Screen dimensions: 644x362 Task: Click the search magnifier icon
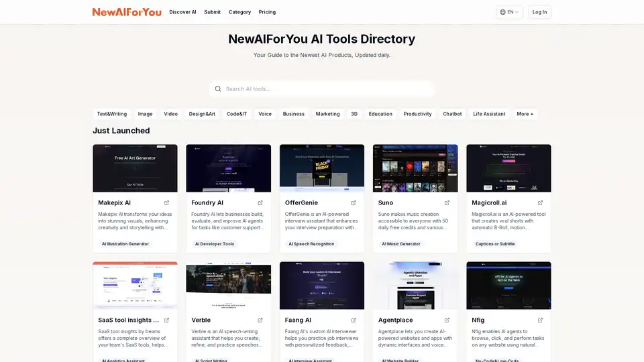(218, 88)
